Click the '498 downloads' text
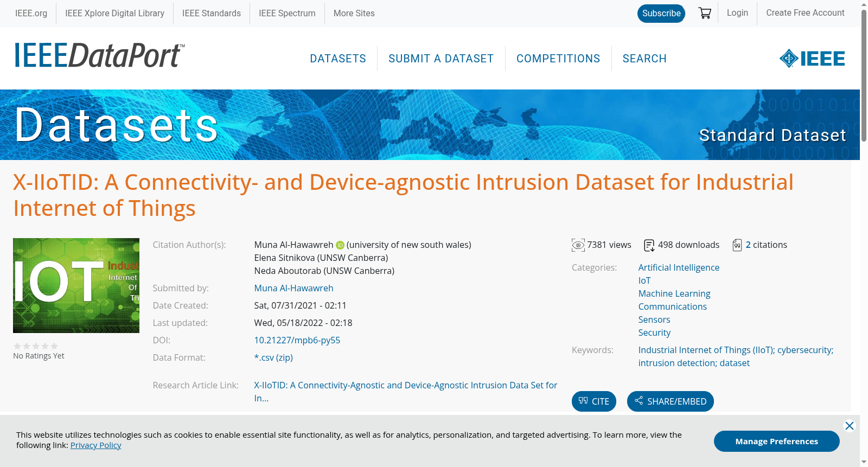This screenshot has height=467, width=868. tap(689, 245)
